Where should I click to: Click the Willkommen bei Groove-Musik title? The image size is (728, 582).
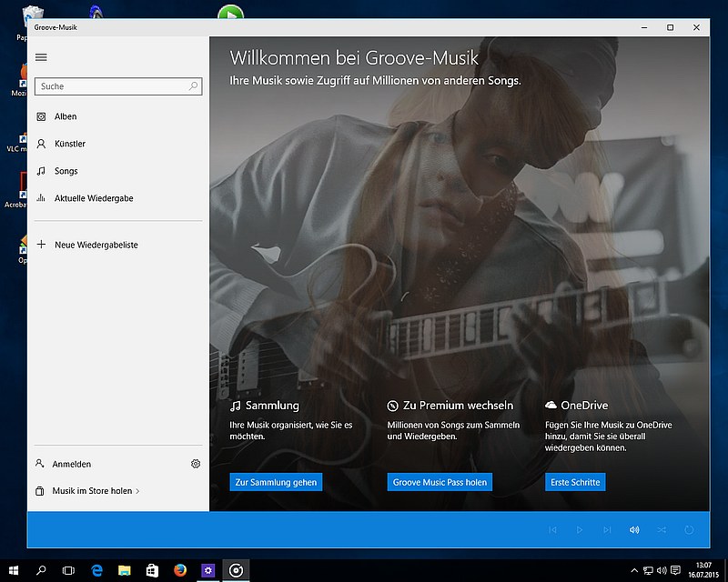tap(354, 58)
